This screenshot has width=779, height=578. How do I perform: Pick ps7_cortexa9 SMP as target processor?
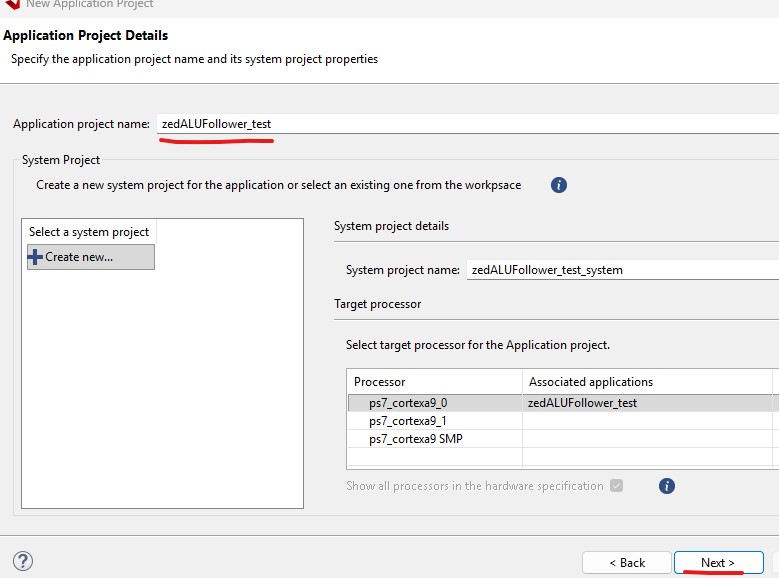tap(415, 439)
